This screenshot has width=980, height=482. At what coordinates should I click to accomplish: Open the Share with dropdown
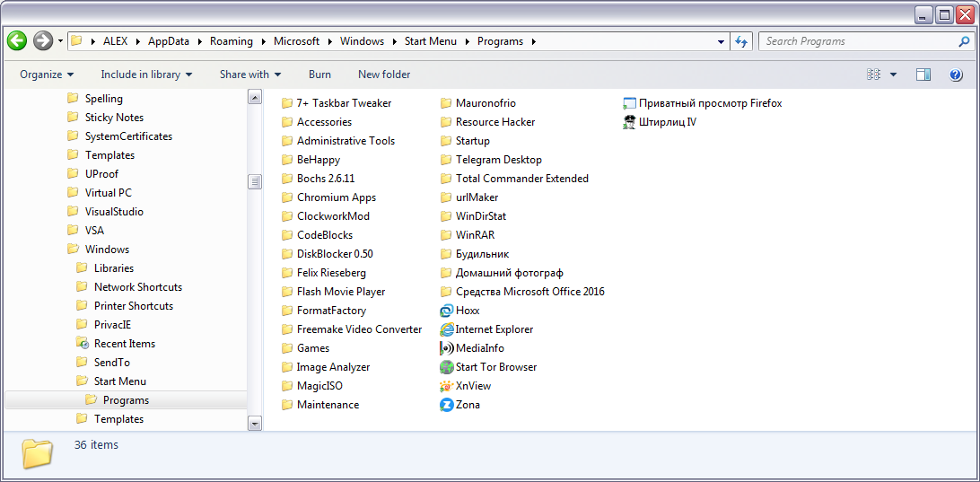pyautogui.click(x=250, y=74)
